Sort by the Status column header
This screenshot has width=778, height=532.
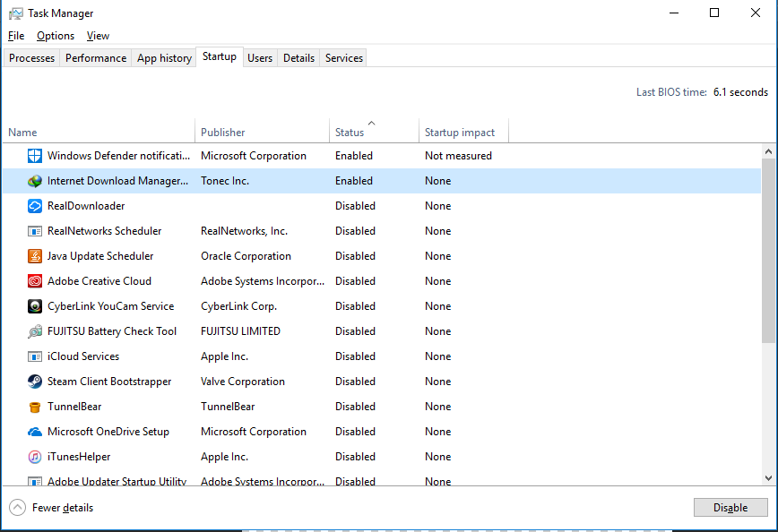click(374, 132)
